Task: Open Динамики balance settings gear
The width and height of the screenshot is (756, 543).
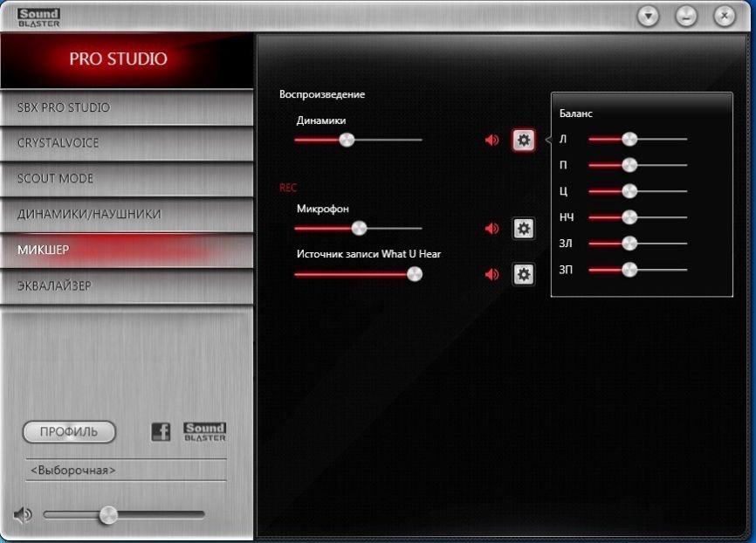Action: [524, 141]
